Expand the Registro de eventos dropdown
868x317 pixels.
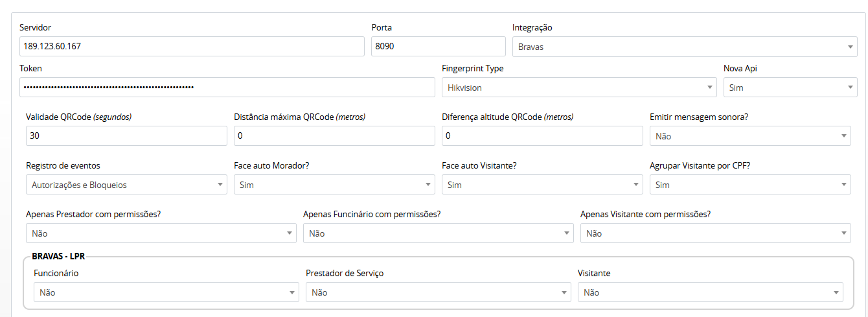[126, 185]
